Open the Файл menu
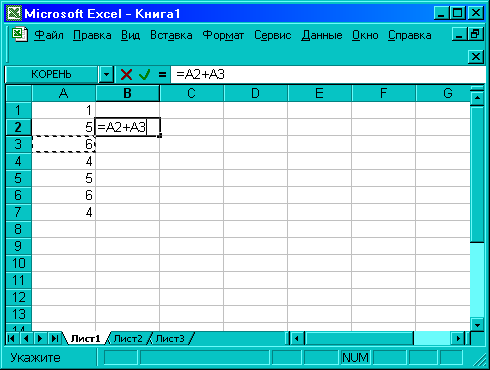The height and width of the screenshot is (370, 490). [49, 35]
